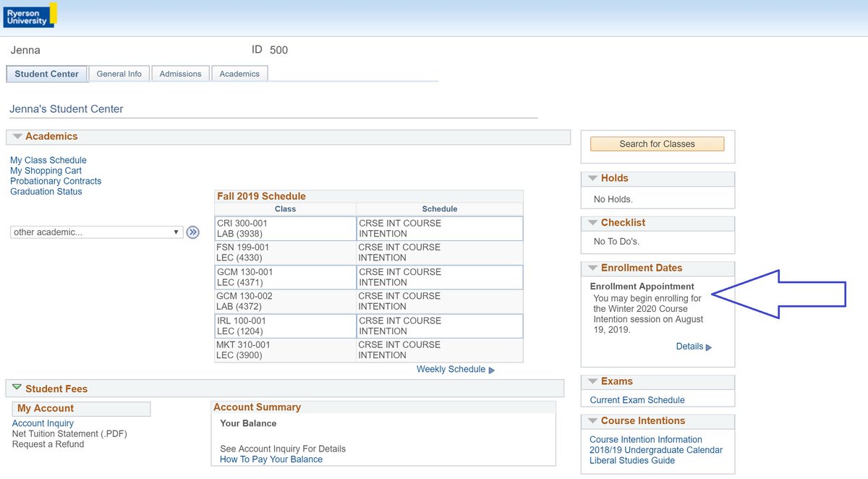Image resolution: width=868 pixels, height=479 pixels.
Task: Switch to the Academics tab
Action: tap(239, 74)
